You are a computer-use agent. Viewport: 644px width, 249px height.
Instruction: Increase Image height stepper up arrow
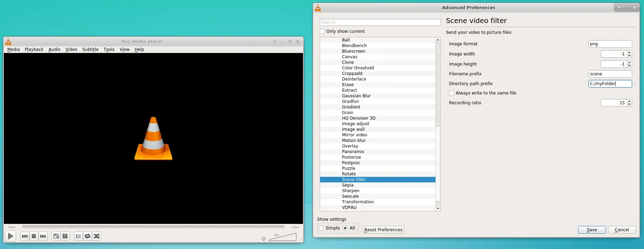(x=629, y=62)
